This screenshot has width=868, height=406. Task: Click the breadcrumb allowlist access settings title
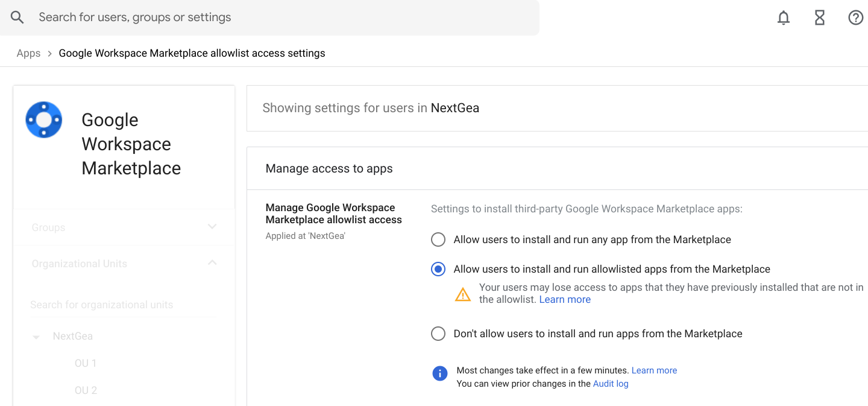click(x=192, y=53)
